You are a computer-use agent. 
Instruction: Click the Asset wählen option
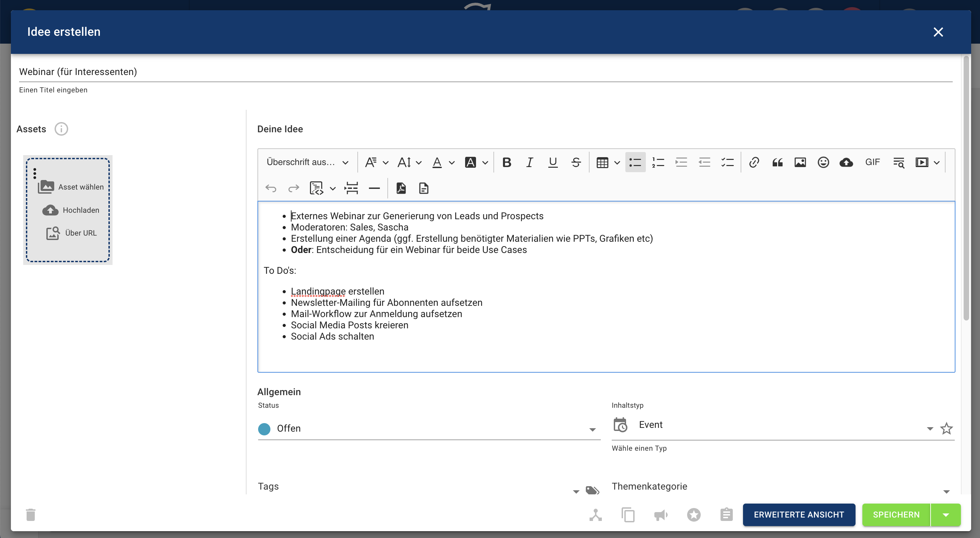point(71,187)
